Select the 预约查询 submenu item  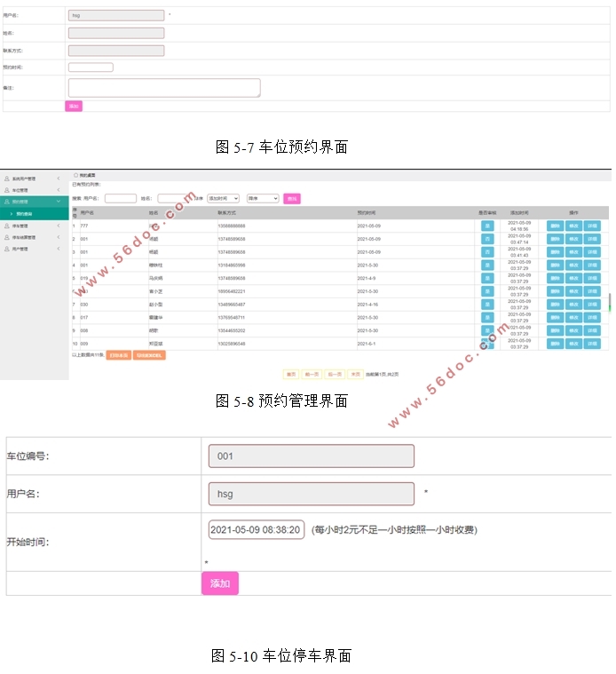[x=24, y=214]
